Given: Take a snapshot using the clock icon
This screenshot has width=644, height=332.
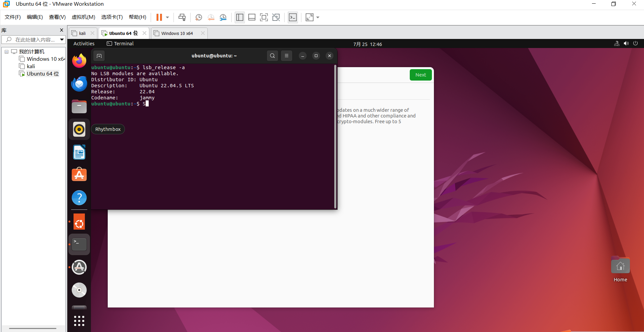Looking at the screenshot, I should 199,17.
